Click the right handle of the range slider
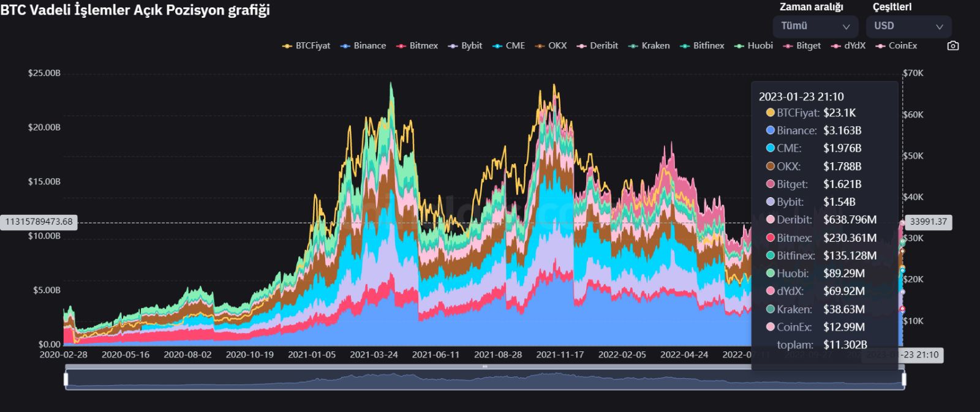The width and height of the screenshot is (980, 412). [x=903, y=380]
